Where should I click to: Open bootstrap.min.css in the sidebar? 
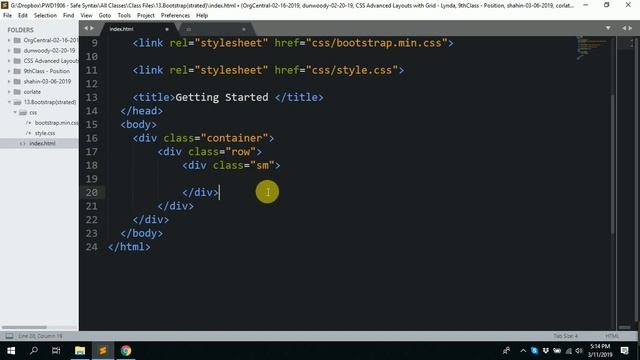tap(56, 123)
